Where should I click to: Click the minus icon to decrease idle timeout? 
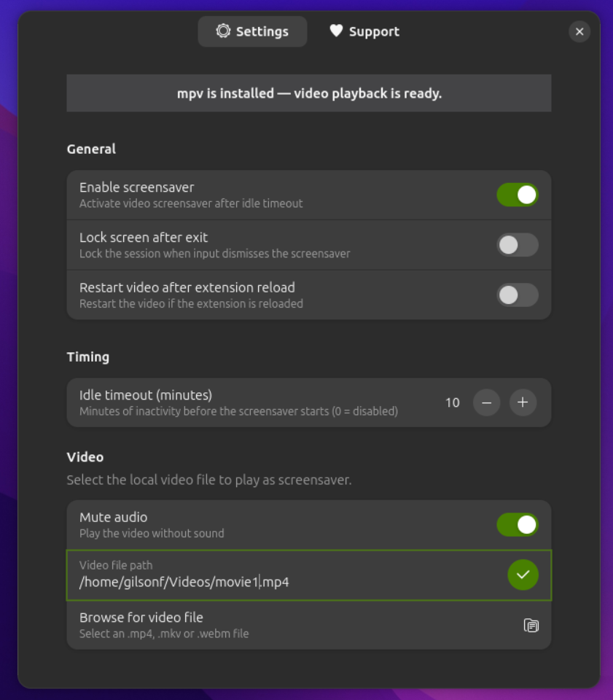pyautogui.click(x=486, y=402)
